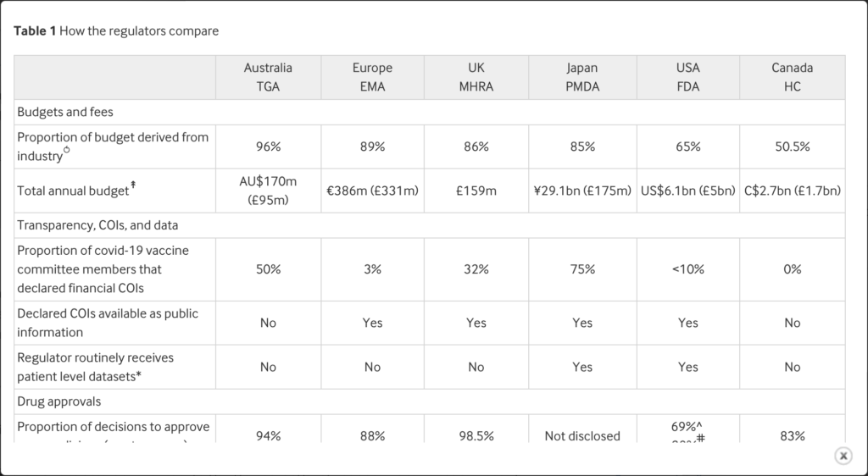The width and height of the screenshot is (868, 476).
Task: Click the 'Budgets and fees' section row
Action: tap(65, 112)
